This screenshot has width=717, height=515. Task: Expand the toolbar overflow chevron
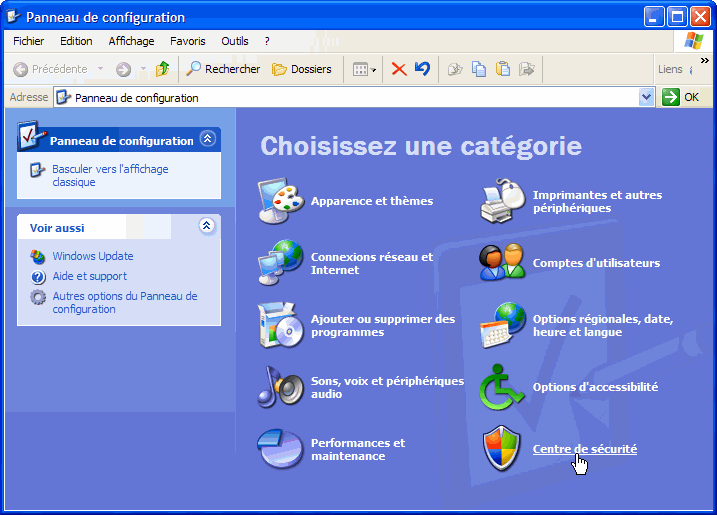point(705,60)
